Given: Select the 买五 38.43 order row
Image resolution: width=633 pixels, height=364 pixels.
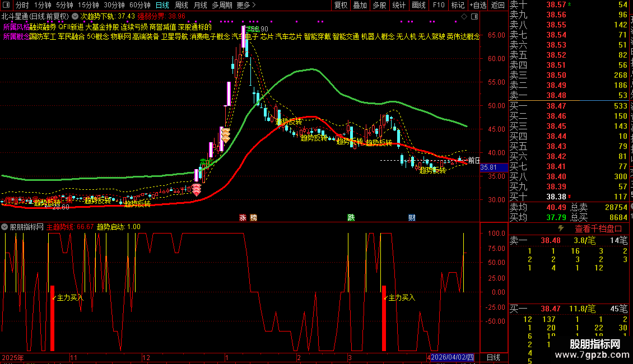Looking at the screenshot, I should [569, 146].
